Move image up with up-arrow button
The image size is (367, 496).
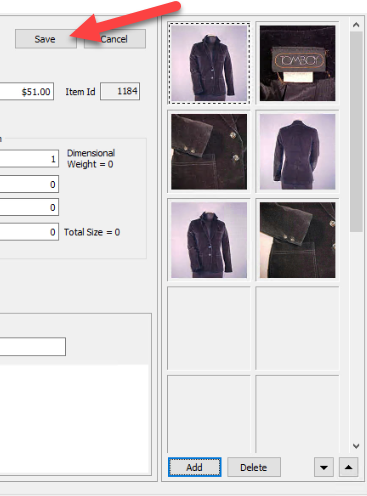(348, 467)
